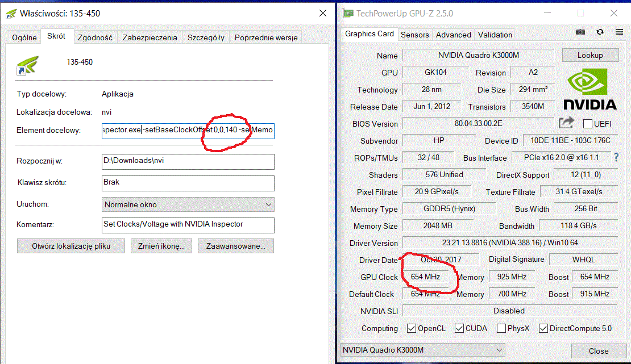Click the Release Date value 'Jun 1, 2012'
This screenshot has height=364, width=631.
pyautogui.click(x=431, y=106)
